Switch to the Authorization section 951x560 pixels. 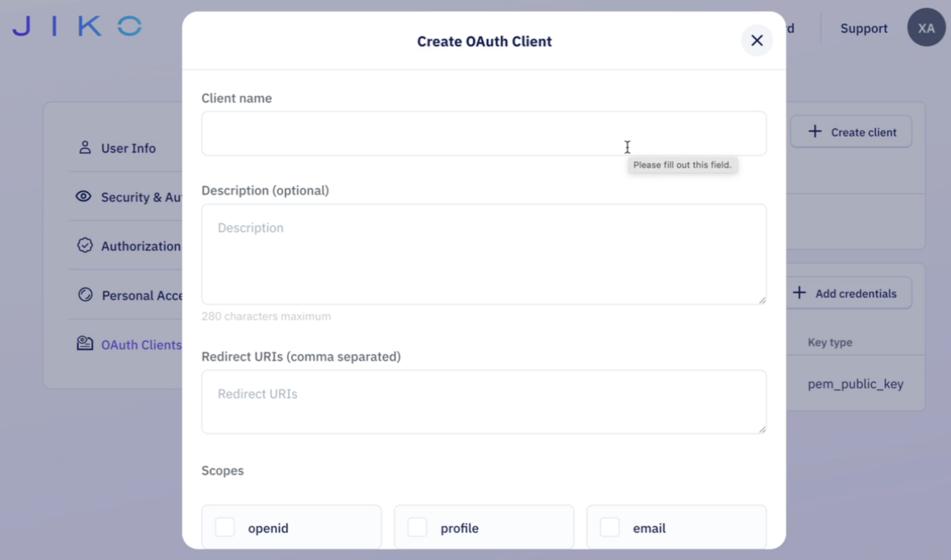coord(141,245)
